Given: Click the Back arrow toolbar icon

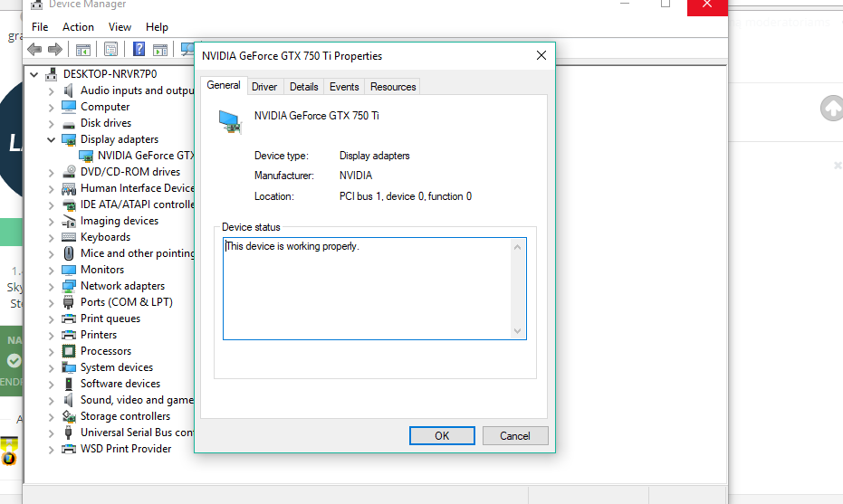Looking at the screenshot, I should (x=34, y=50).
